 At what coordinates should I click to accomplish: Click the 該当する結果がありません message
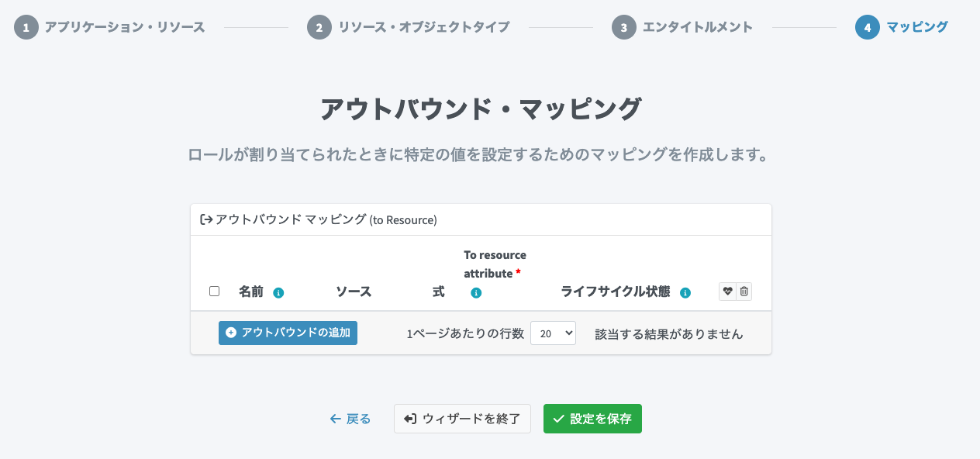tap(669, 334)
